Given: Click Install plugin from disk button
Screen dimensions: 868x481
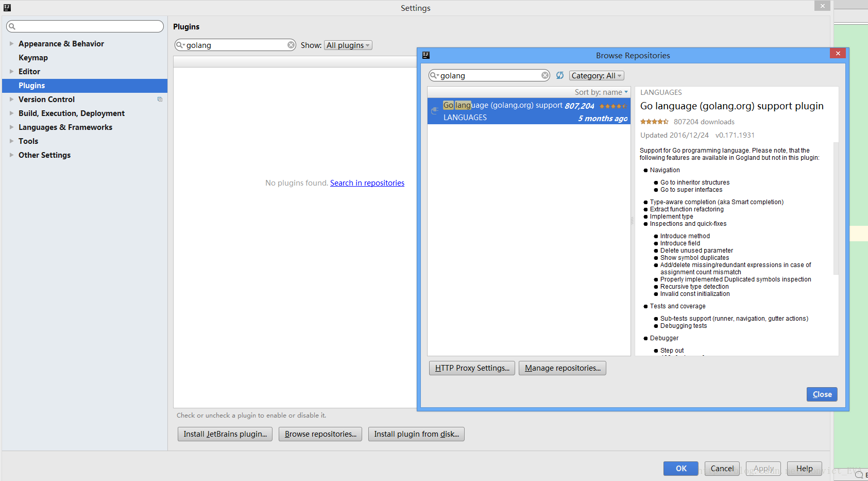Looking at the screenshot, I should point(416,434).
